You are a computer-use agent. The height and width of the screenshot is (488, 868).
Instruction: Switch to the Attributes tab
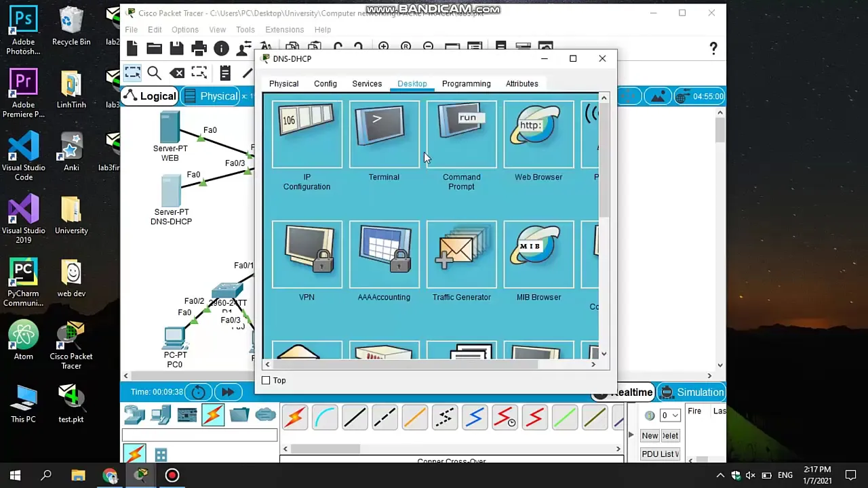[x=521, y=84]
